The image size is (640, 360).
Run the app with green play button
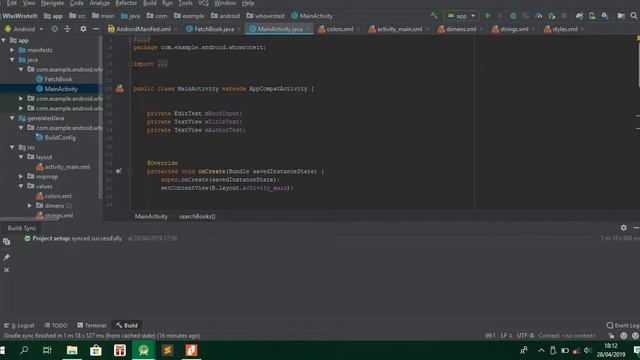[x=488, y=16]
